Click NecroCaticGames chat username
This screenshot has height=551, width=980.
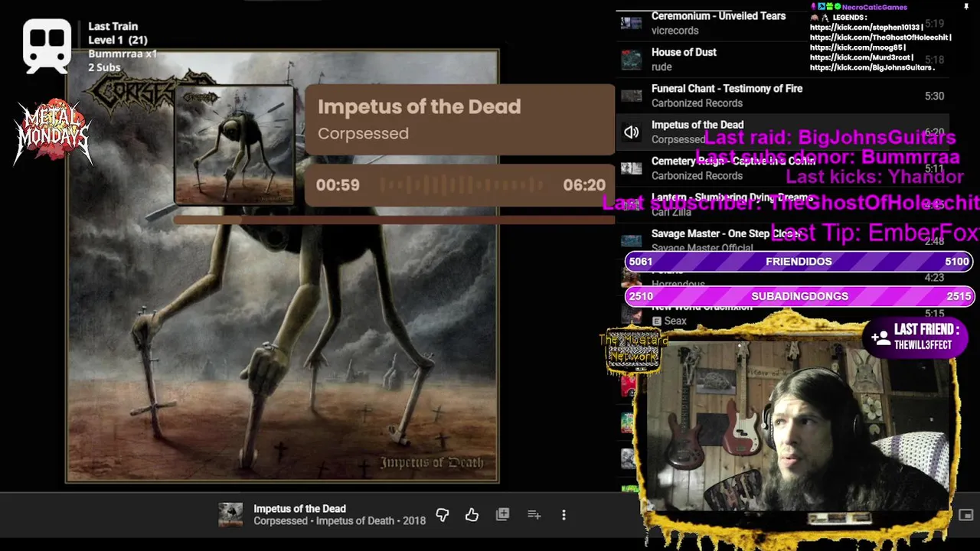pyautogui.click(x=874, y=8)
